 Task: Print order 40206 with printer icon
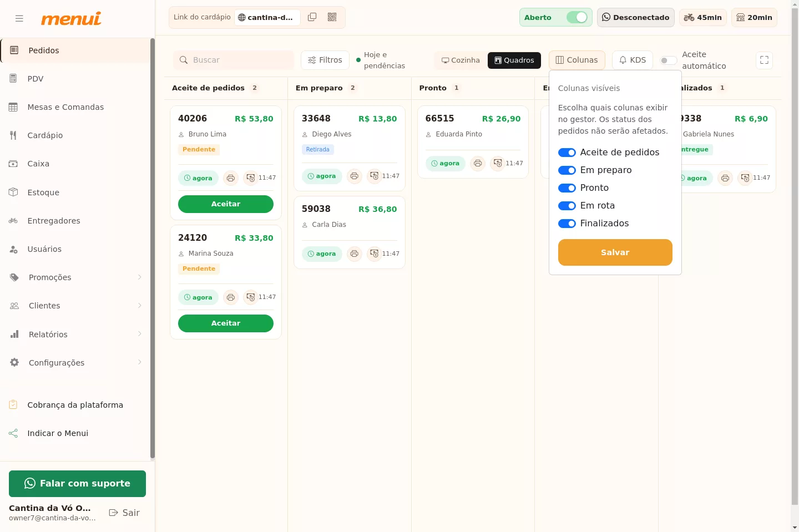pyautogui.click(x=231, y=178)
